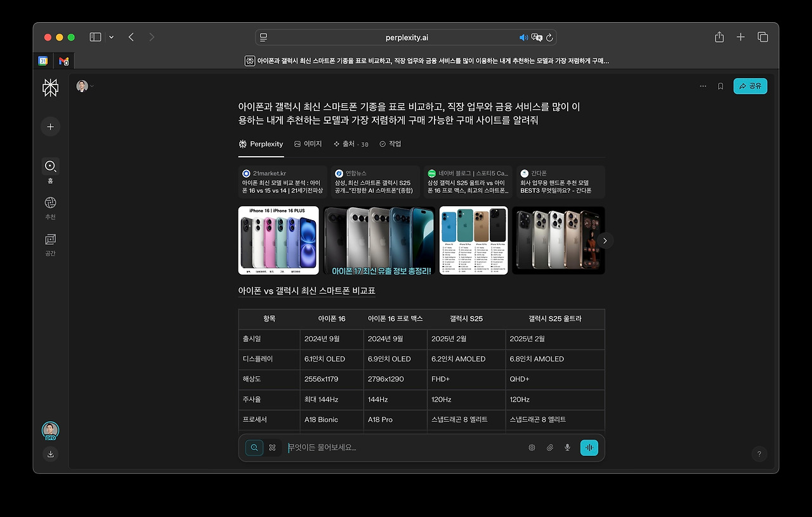Reload the page
The height and width of the screenshot is (517, 812).
[549, 37]
